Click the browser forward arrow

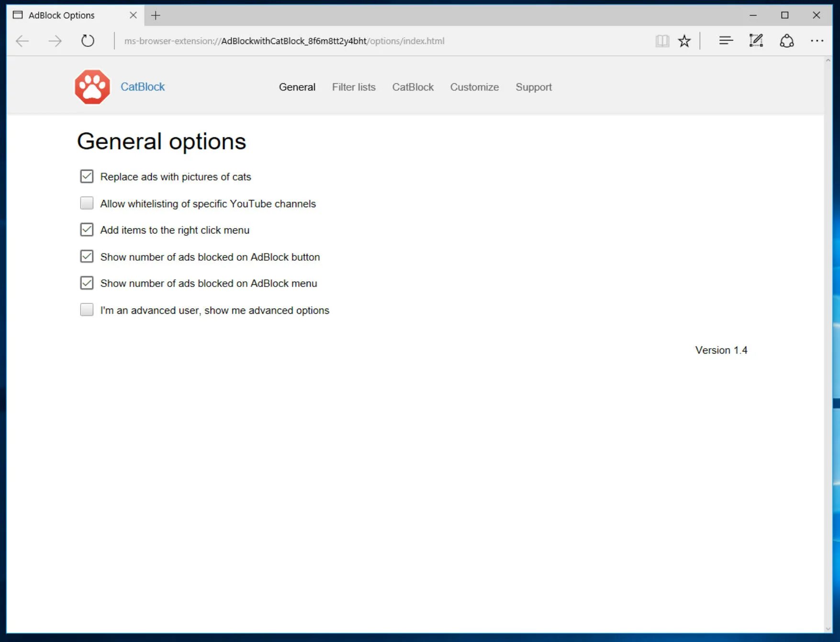55,41
